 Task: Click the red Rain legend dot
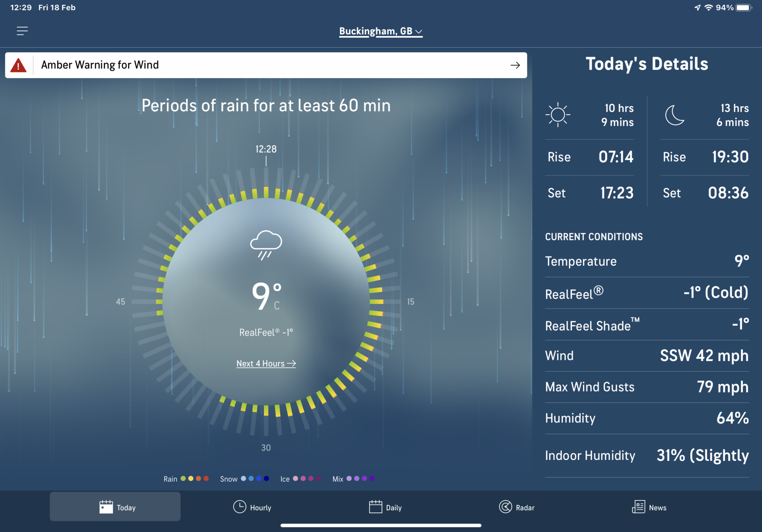pyautogui.click(x=206, y=479)
